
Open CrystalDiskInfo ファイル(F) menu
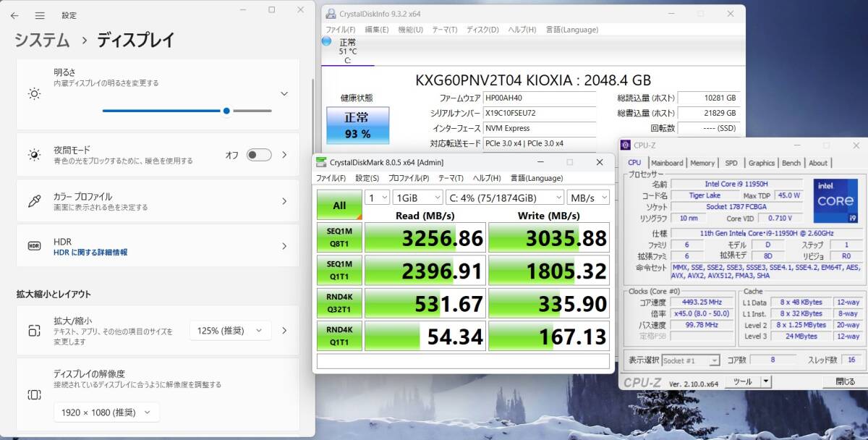(x=340, y=30)
